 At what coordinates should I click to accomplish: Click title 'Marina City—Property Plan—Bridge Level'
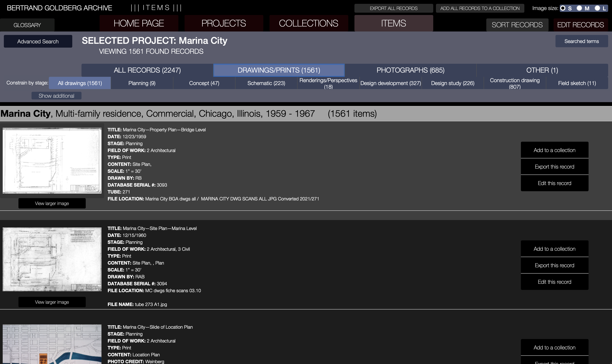(x=164, y=130)
